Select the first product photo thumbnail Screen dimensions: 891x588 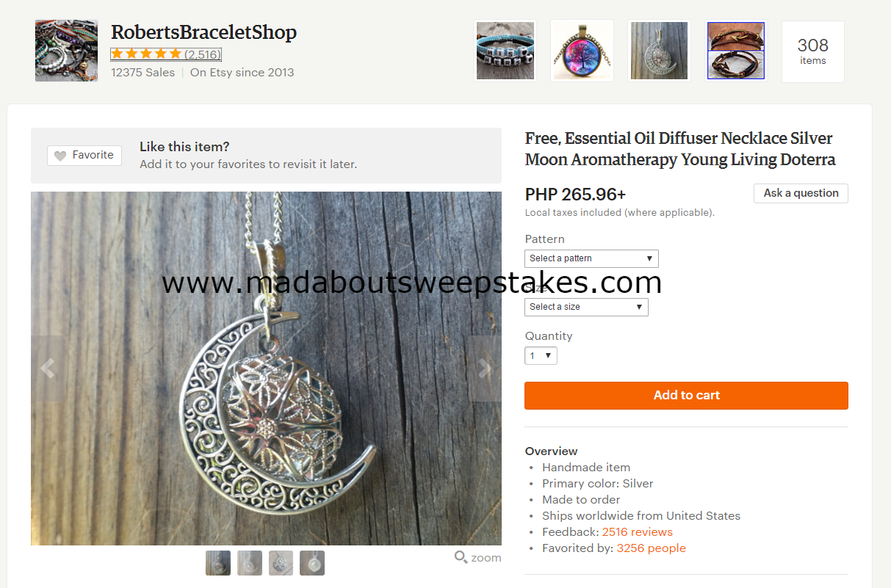[218, 563]
